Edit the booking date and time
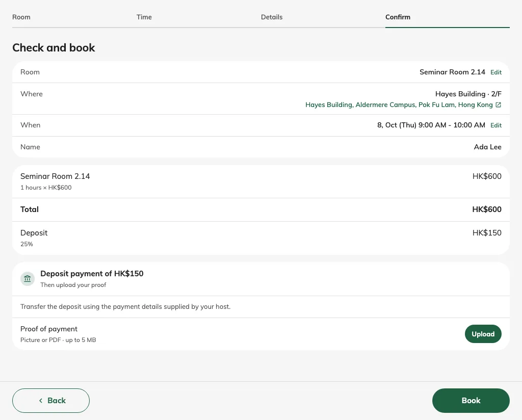This screenshot has height=420, width=522. coord(495,125)
